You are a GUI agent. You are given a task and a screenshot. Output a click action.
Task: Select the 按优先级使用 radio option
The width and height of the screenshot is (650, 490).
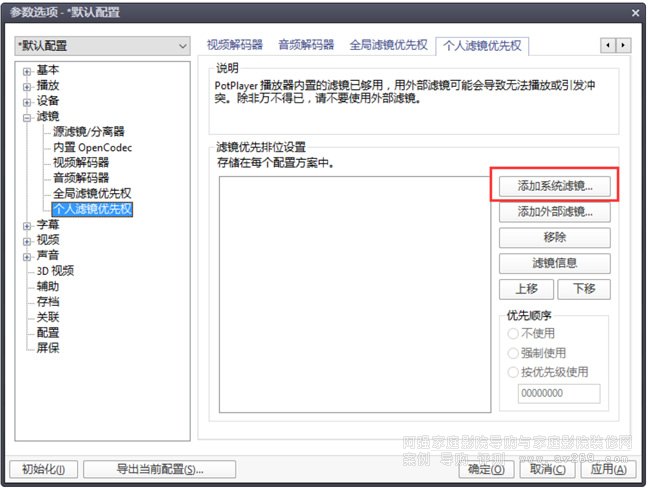513,372
